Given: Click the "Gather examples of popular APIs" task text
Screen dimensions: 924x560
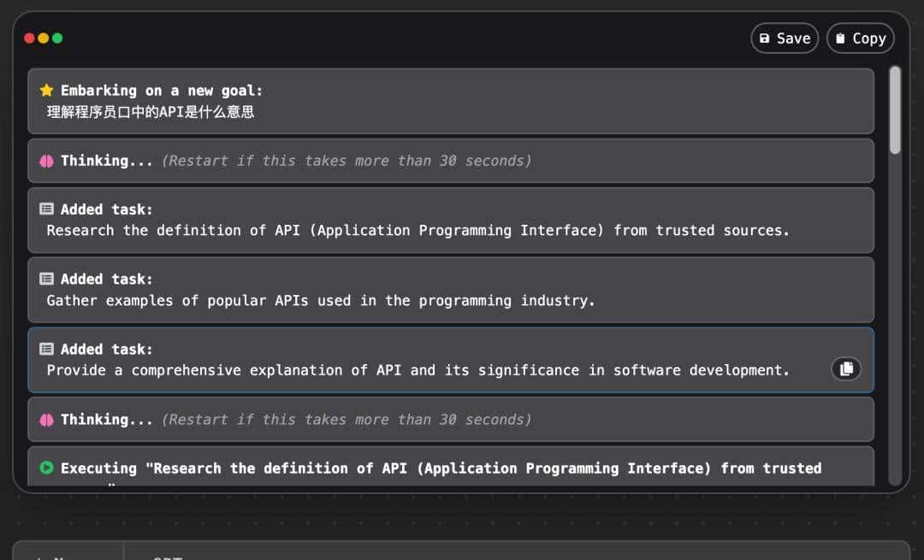Looking at the screenshot, I should [x=320, y=301].
